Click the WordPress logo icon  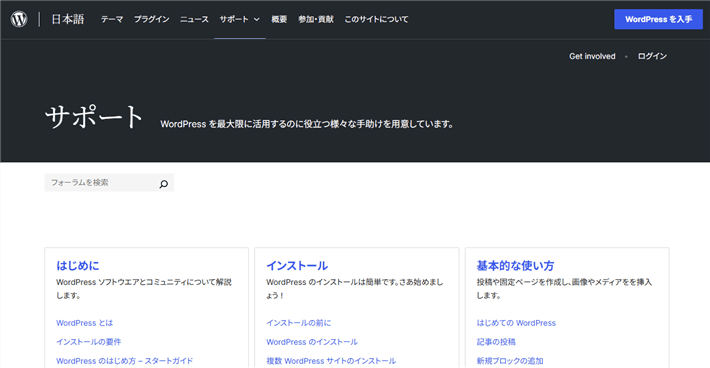coord(19,19)
